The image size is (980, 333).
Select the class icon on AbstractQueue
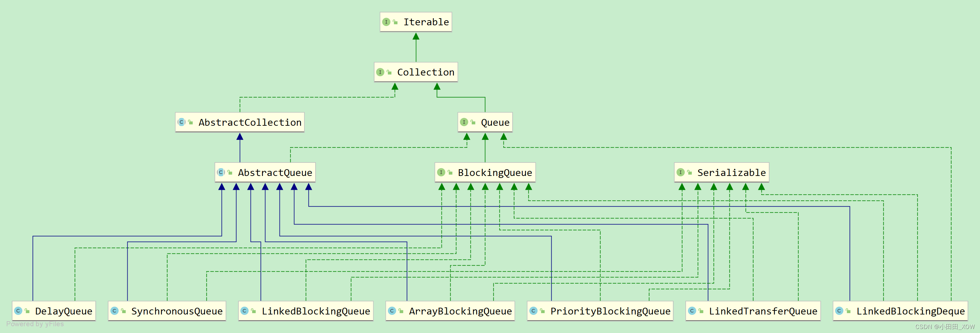tap(221, 172)
